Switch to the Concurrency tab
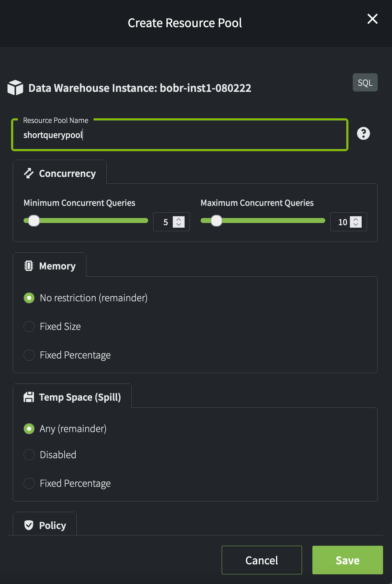The width and height of the screenshot is (392, 584). click(67, 173)
